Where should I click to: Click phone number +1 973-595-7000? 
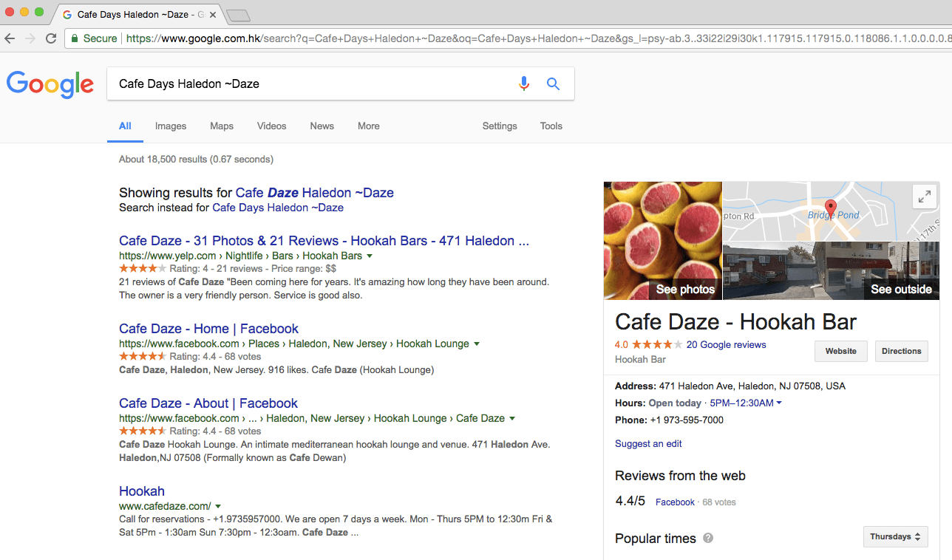687,420
